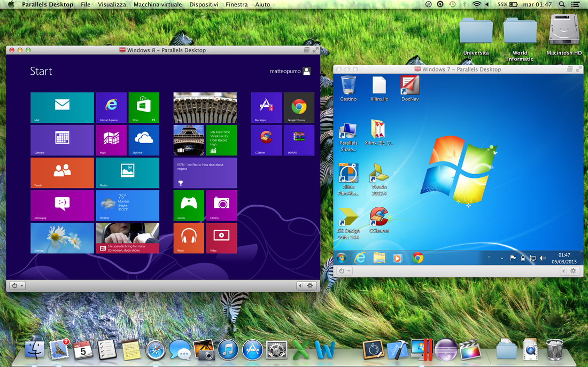Click the Wi-Fi icon in menu bar

click(x=477, y=4)
